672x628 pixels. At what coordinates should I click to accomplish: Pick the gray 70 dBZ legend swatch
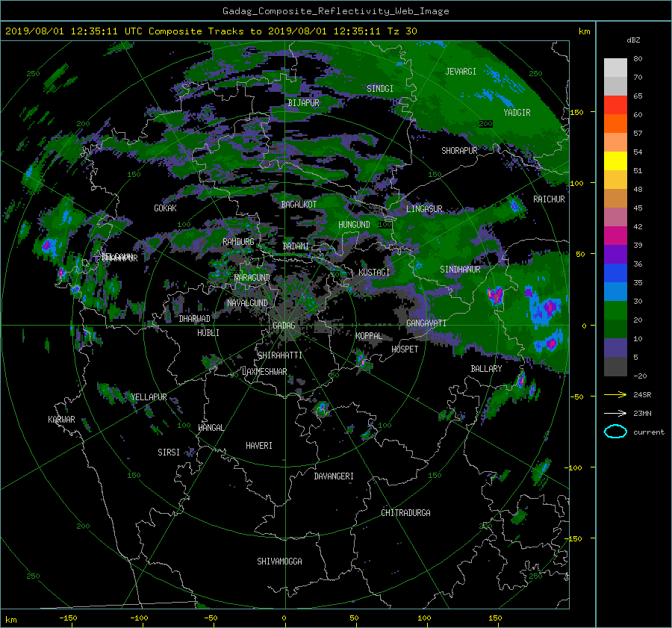click(x=615, y=86)
